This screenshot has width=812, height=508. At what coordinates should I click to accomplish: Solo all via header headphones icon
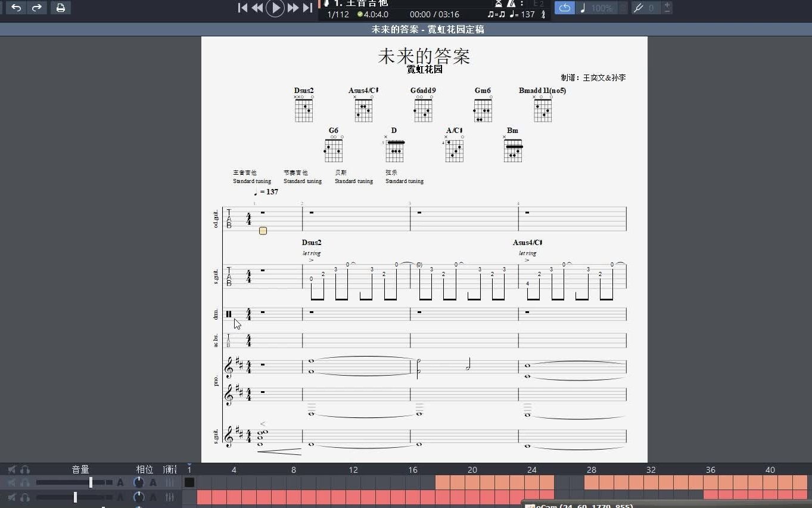(x=25, y=470)
